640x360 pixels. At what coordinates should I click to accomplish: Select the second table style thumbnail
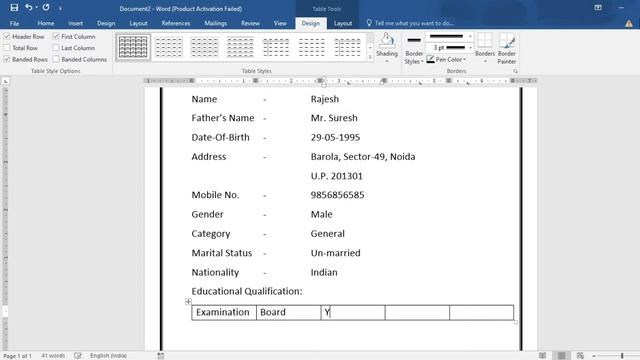point(169,47)
